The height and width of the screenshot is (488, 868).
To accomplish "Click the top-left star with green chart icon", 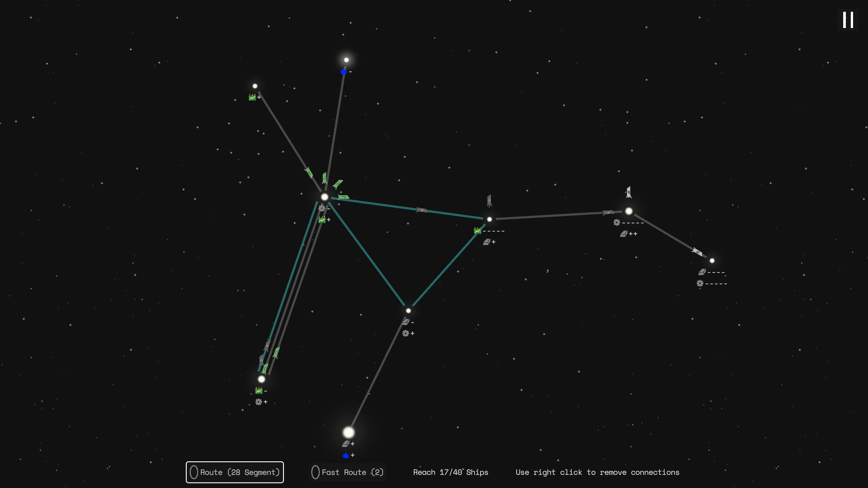I will click(x=255, y=86).
